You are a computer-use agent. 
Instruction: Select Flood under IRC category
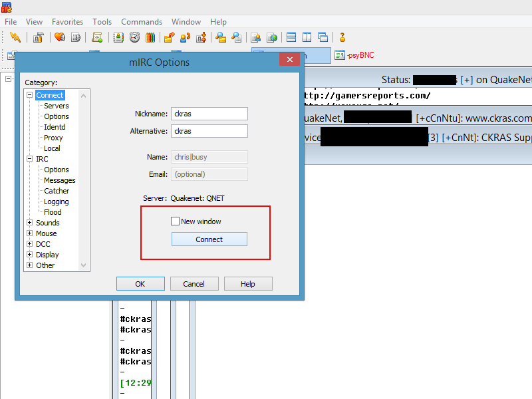pos(53,212)
